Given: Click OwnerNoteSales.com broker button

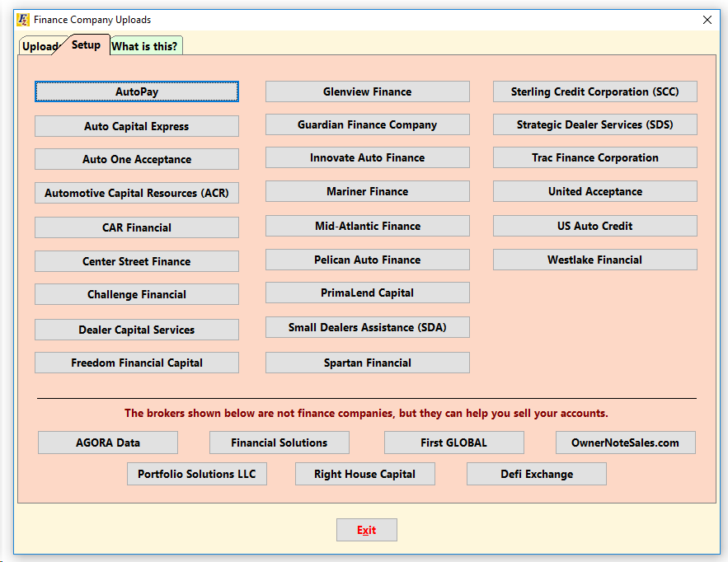Looking at the screenshot, I should click(x=626, y=443).
